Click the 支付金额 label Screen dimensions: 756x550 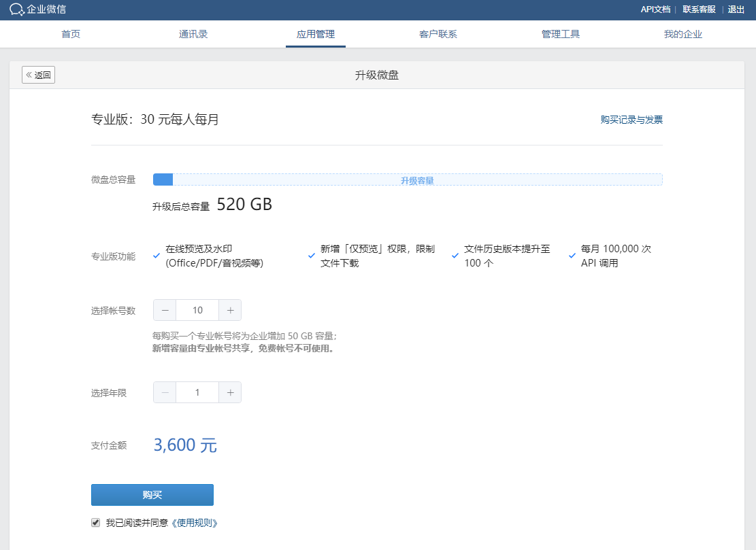(x=109, y=445)
